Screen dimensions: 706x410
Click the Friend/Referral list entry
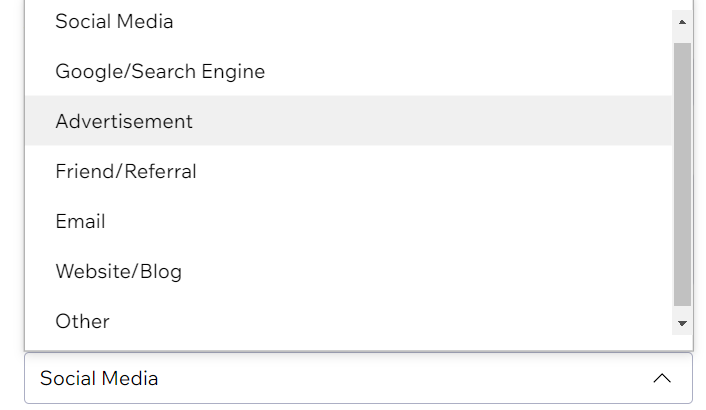[126, 171]
